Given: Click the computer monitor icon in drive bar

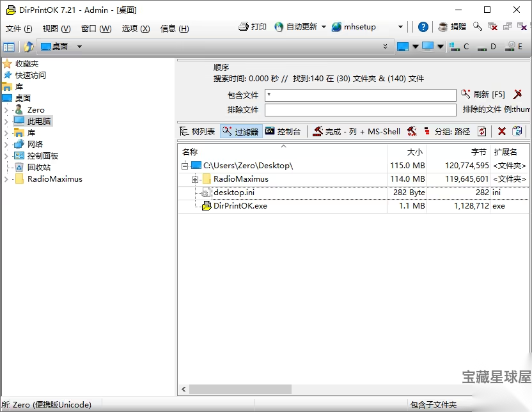Looking at the screenshot, I should (x=428, y=47).
